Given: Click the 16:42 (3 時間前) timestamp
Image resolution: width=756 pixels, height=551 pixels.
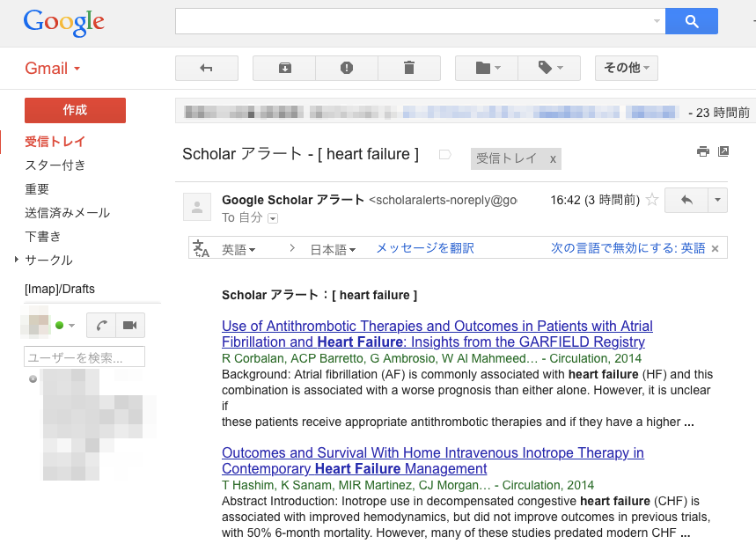Looking at the screenshot, I should 595,200.
